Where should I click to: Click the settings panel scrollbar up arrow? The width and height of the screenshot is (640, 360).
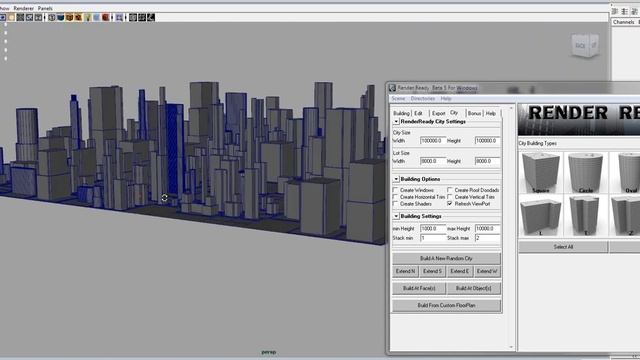[x=511, y=108]
